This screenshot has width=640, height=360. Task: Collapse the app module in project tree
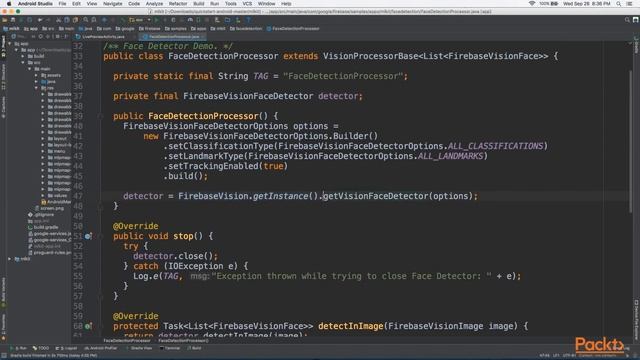16,50
